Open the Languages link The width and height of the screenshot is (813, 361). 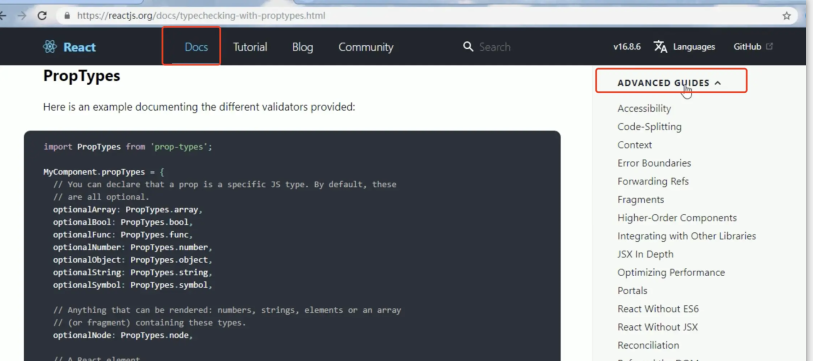pyautogui.click(x=694, y=47)
